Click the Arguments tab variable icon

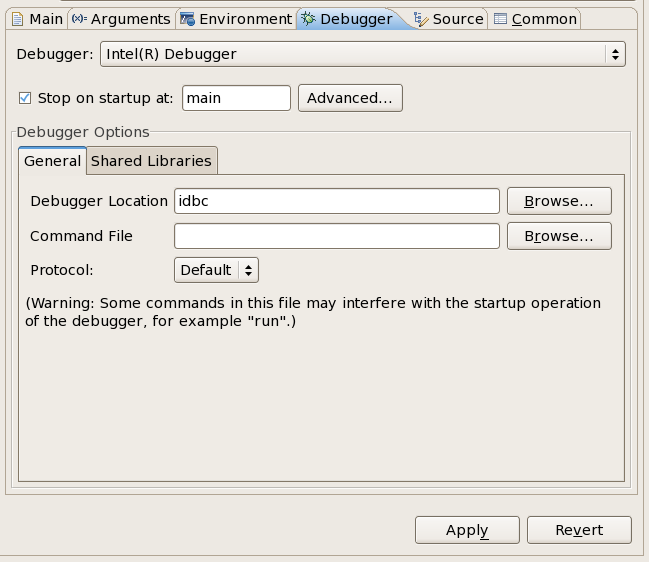coord(79,19)
